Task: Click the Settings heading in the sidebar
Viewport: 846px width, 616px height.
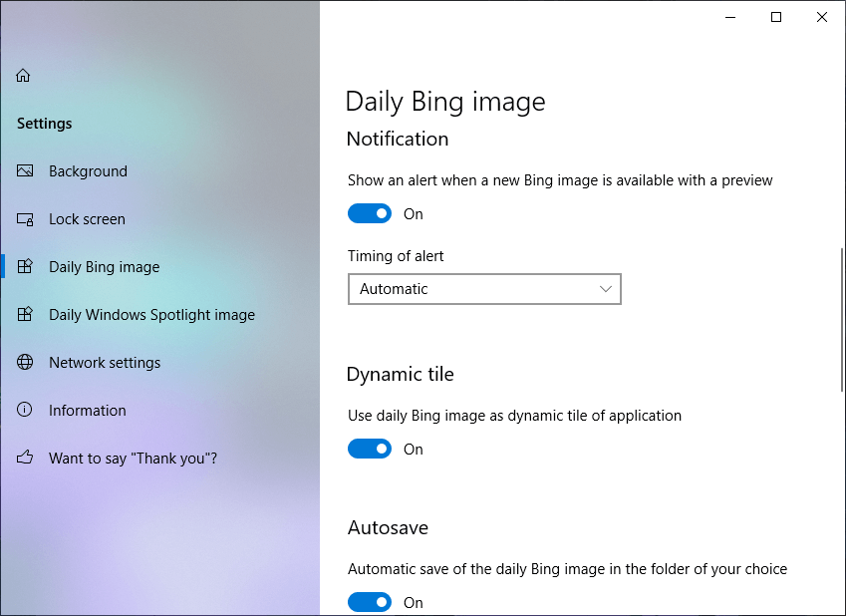Action: tap(44, 123)
